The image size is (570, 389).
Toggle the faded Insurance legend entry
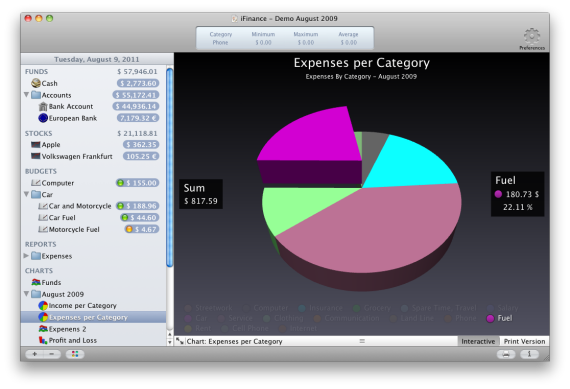(x=320, y=308)
